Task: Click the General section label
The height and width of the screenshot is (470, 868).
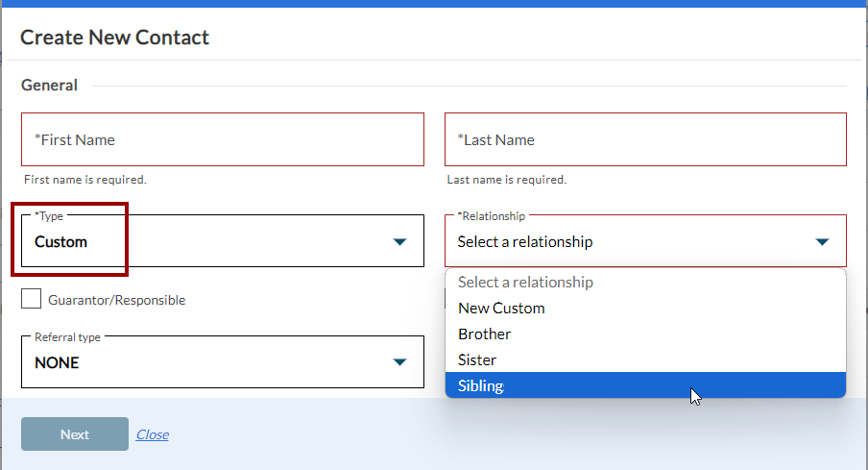Action: (49, 86)
